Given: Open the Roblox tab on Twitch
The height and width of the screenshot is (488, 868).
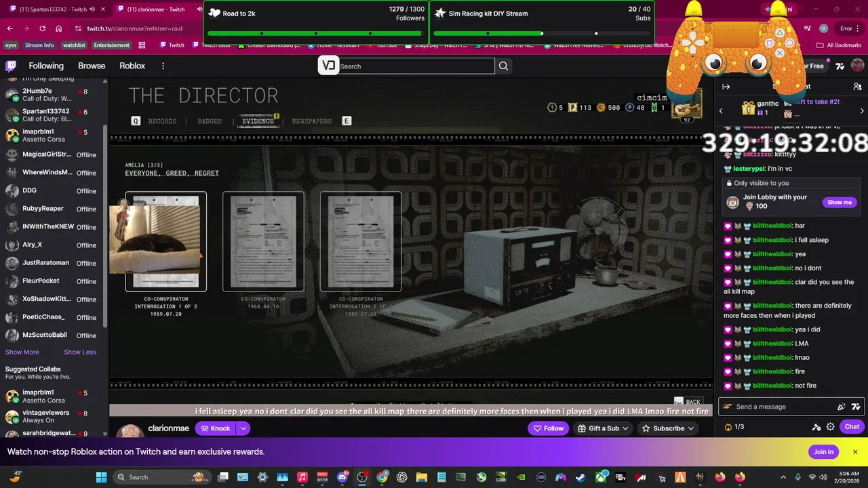Looking at the screenshot, I should tap(132, 66).
